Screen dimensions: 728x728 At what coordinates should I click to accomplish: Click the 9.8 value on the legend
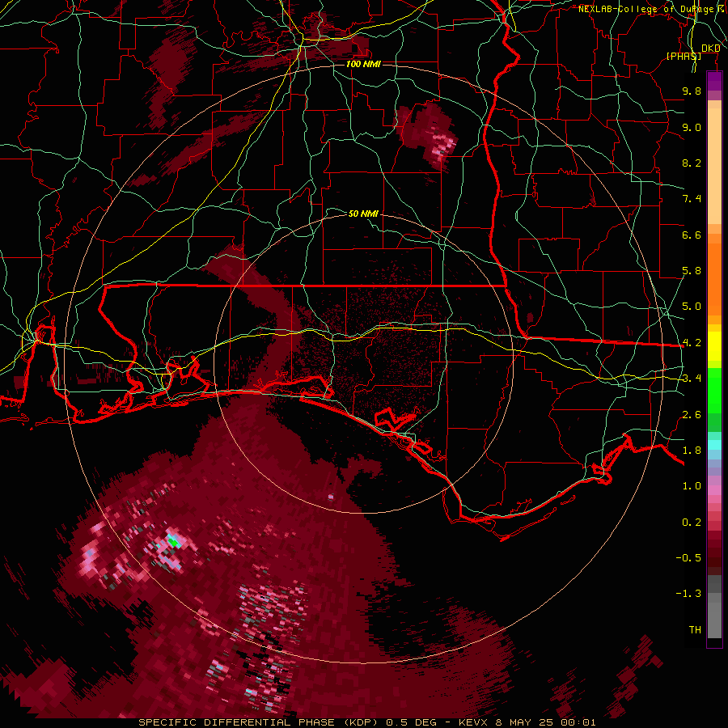pos(692,91)
